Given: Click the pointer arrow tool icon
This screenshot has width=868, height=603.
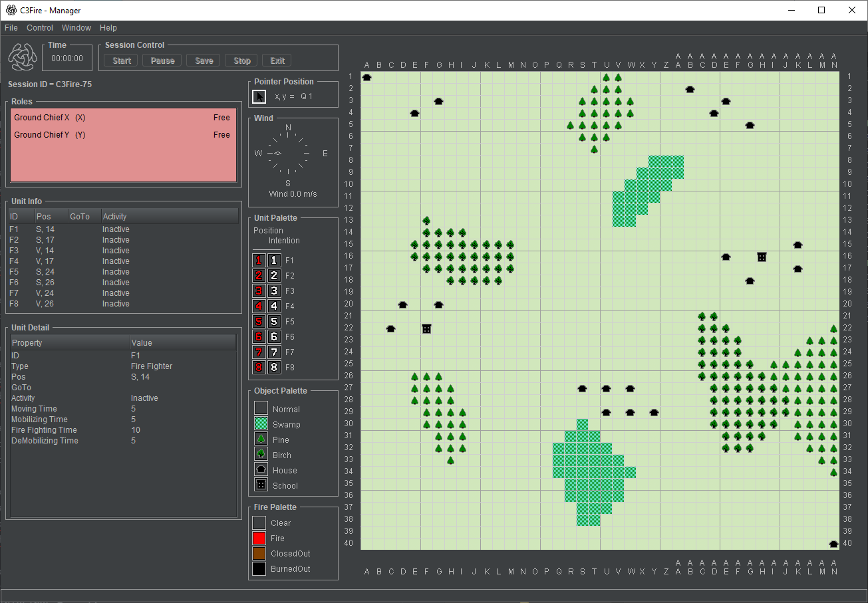Looking at the screenshot, I should coord(260,97).
